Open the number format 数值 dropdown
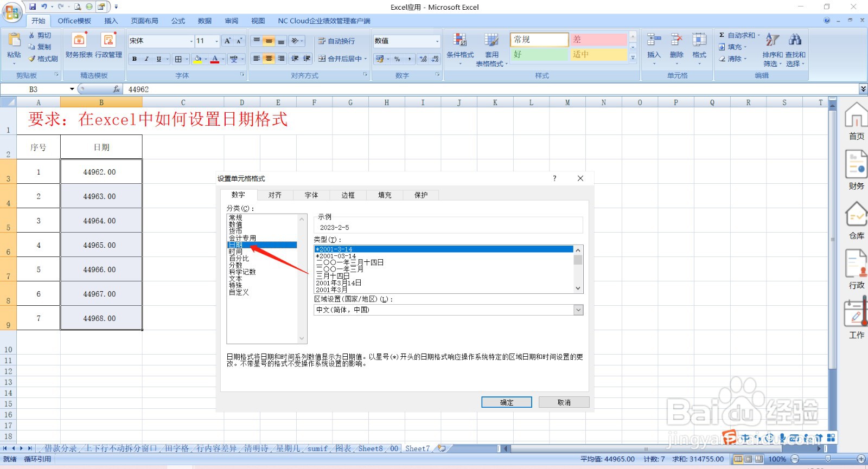Screen dimensions: 868x469 tap(437, 41)
